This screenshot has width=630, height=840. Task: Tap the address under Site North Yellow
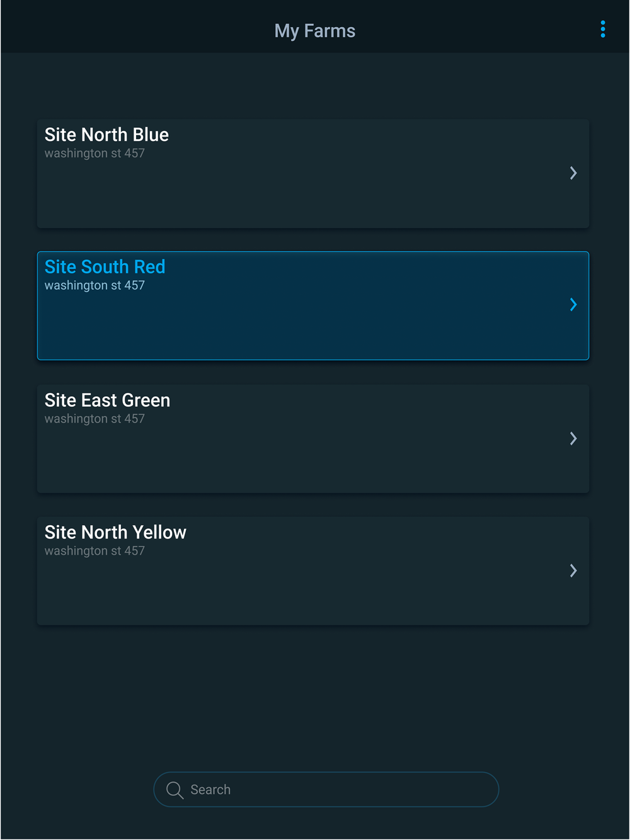[x=94, y=552]
